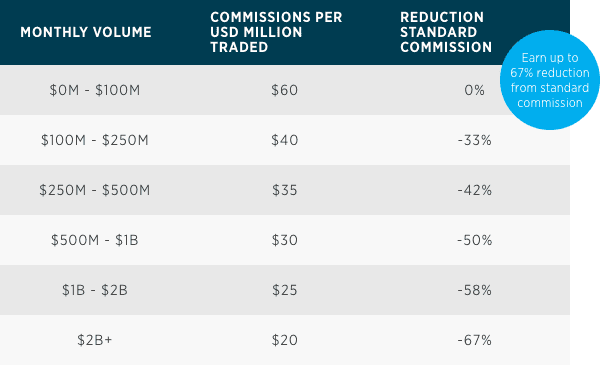Click the $40 commission value
604x365 pixels.
pyautogui.click(x=284, y=140)
